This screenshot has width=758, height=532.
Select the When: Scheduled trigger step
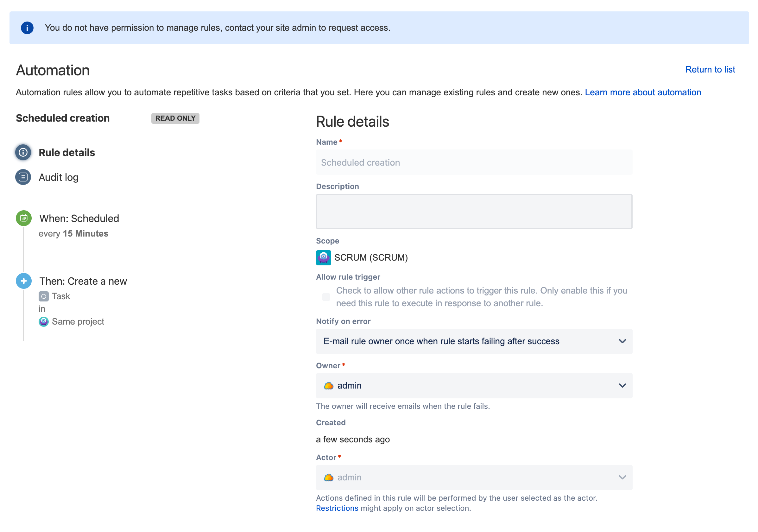pos(79,218)
